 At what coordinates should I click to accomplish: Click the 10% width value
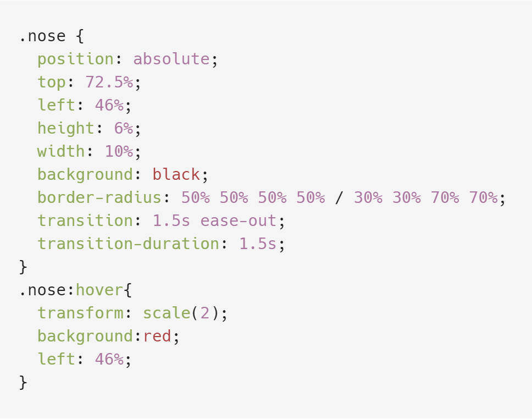(x=119, y=151)
